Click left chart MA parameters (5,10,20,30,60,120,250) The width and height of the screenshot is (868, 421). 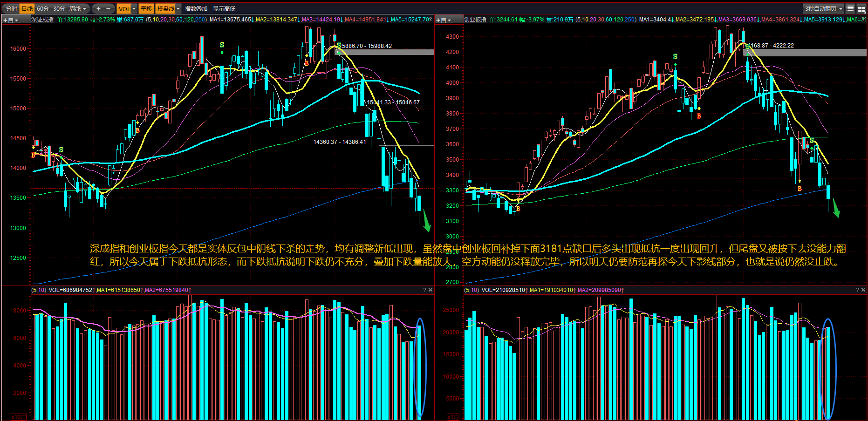click(x=176, y=20)
